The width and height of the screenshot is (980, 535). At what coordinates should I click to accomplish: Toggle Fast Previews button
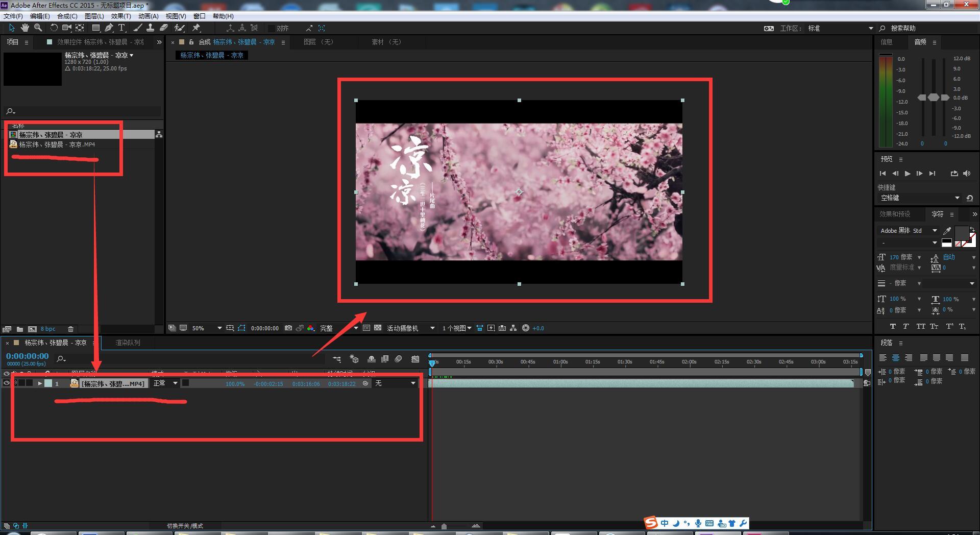tap(491, 328)
